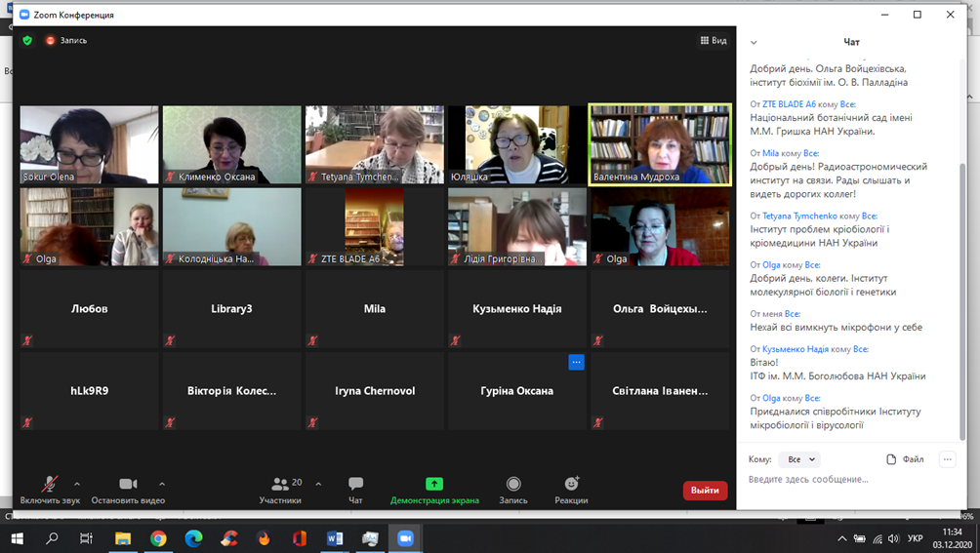Open the Word icon in taskbar
The width and height of the screenshot is (980, 553).
pos(335,538)
